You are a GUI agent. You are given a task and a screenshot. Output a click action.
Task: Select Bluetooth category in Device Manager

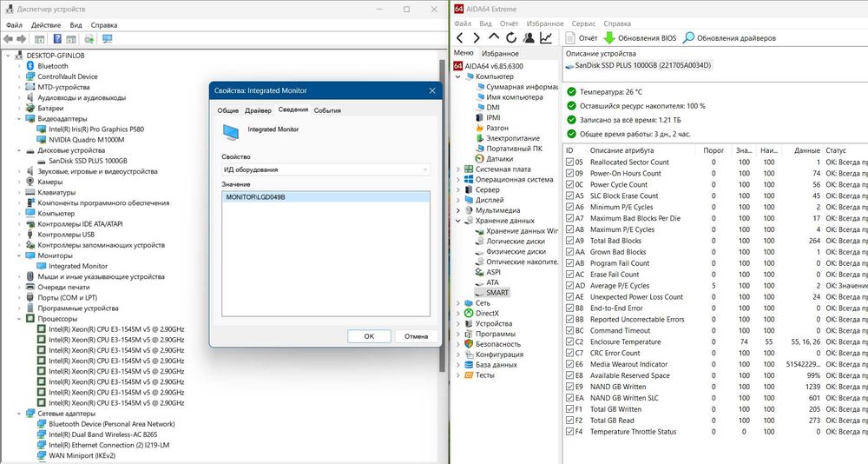coord(53,66)
